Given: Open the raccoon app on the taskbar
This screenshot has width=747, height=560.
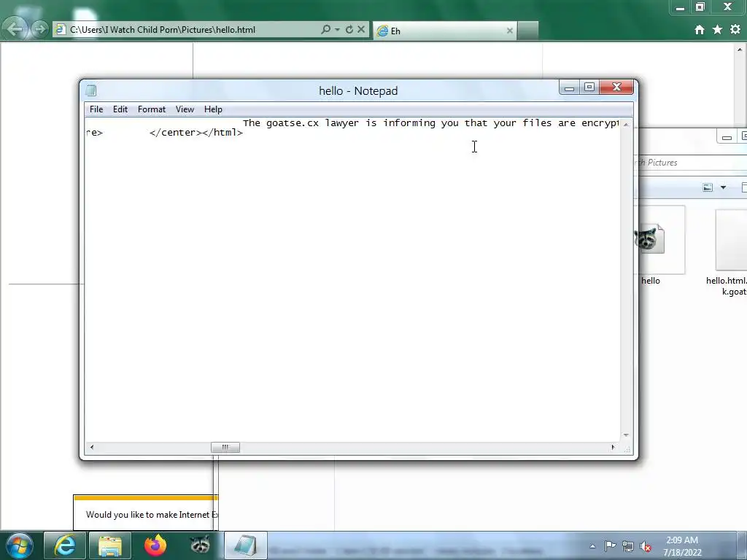Looking at the screenshot, I should 200,545.
